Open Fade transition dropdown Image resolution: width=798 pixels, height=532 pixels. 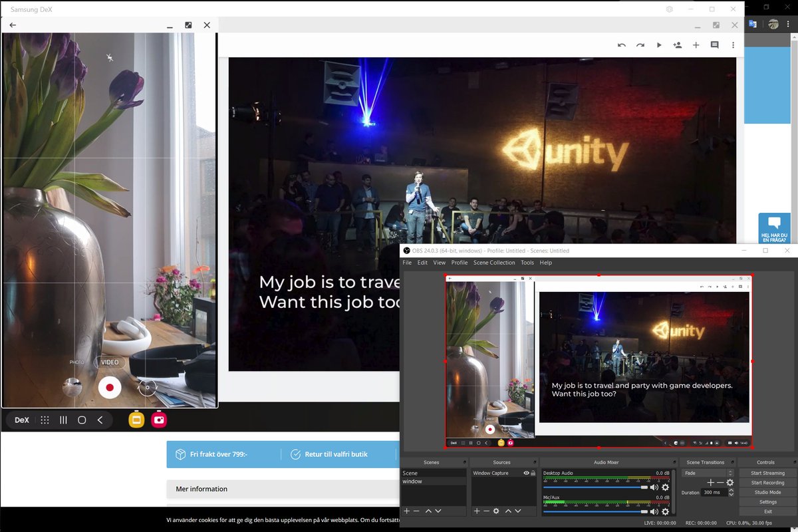click(x=708, y=473)
